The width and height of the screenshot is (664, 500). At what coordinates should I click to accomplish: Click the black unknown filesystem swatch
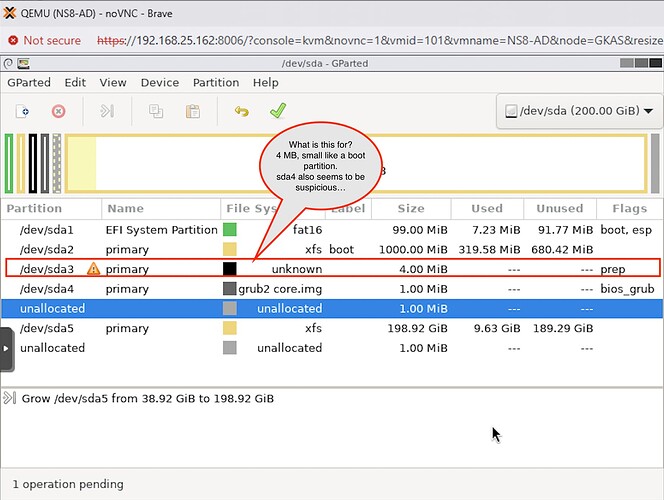230,269
